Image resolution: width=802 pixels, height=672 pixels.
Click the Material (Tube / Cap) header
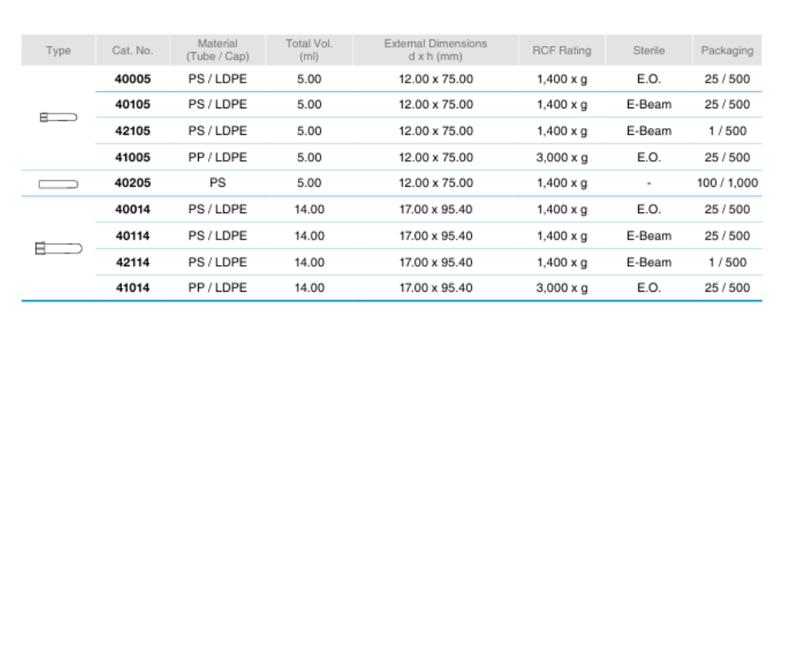click(x=218, y=50)
